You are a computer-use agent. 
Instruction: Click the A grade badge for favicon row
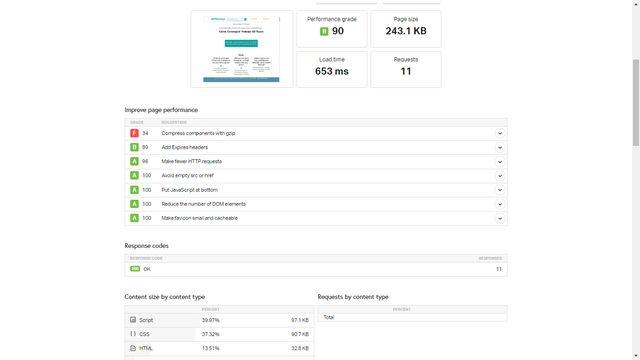coord(134,218)
